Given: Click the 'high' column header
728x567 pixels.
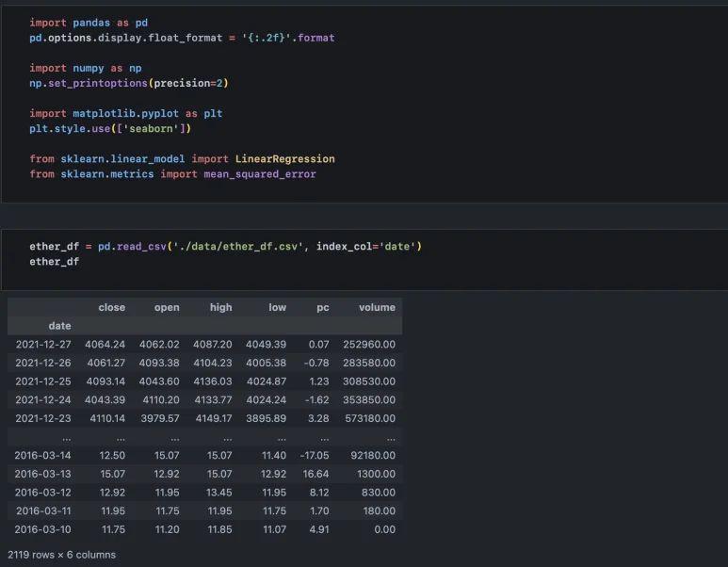Looking at the screenshot, I should (220, 307).
